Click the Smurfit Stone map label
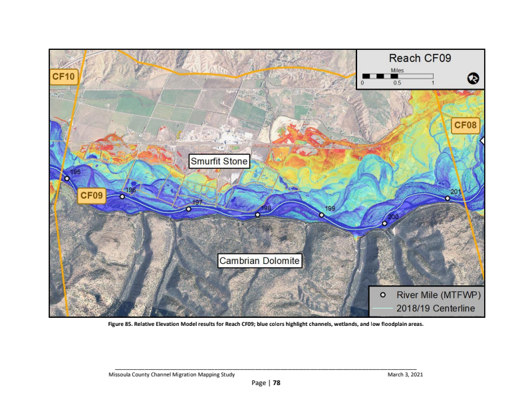This screenshot has height=411, width=532. (219, 161)
